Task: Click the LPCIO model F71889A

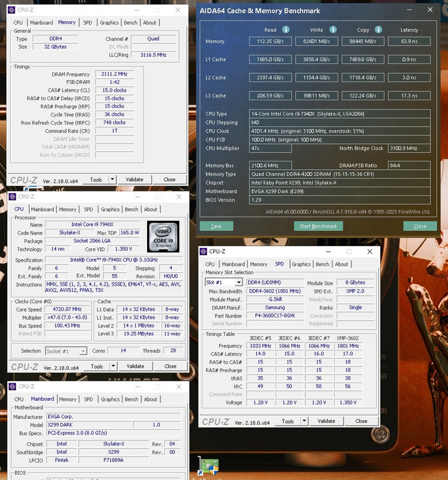Action: [114, 460]
